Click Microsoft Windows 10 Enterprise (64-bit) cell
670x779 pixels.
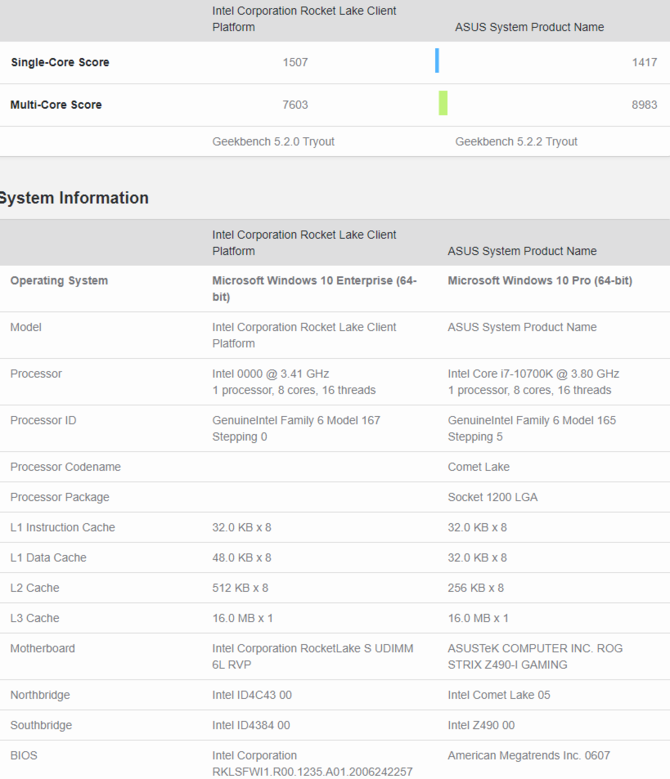pos(314,289)
